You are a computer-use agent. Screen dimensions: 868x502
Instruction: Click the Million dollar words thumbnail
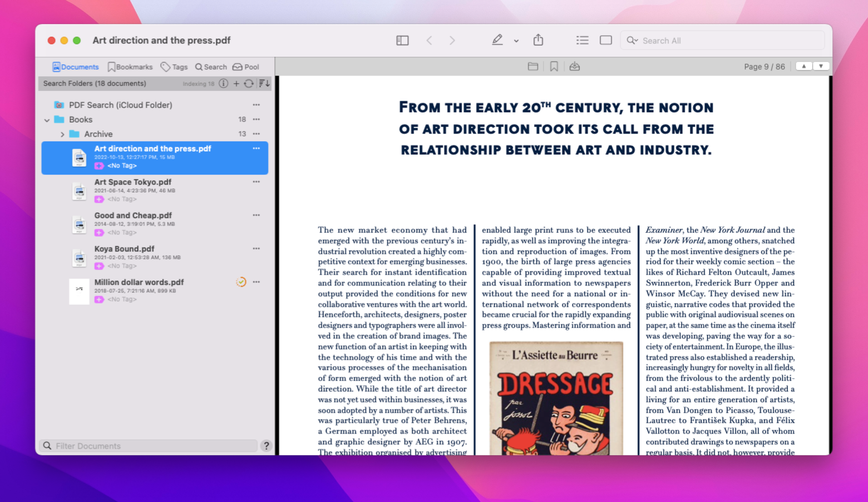click(79, 291)
